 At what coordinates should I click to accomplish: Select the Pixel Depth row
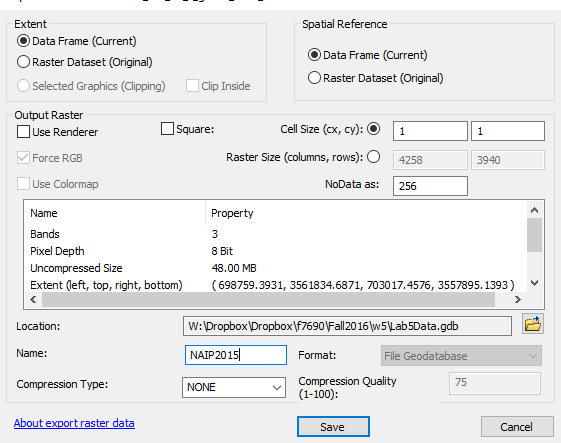[x=275, y=251]
